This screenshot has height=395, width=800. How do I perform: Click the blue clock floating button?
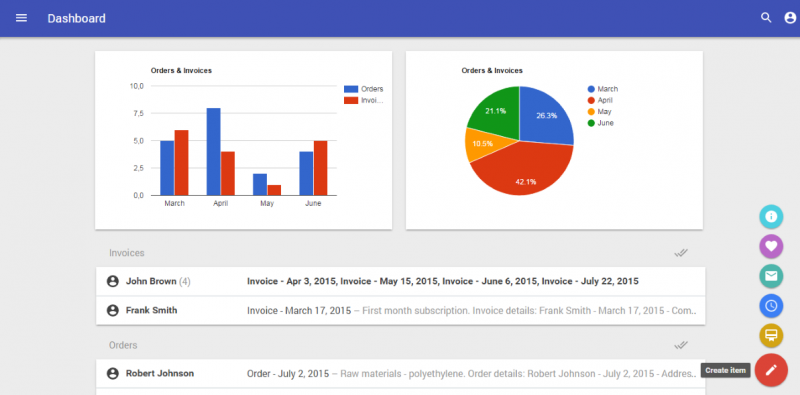(771, 306)
